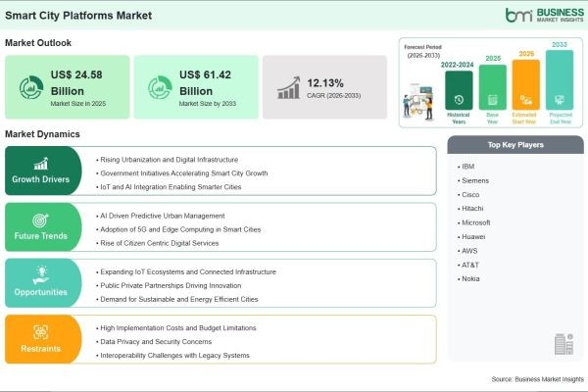Click Huawei in the key players list
The width and height of the screenshot is (588, 392).
(471, 237)
